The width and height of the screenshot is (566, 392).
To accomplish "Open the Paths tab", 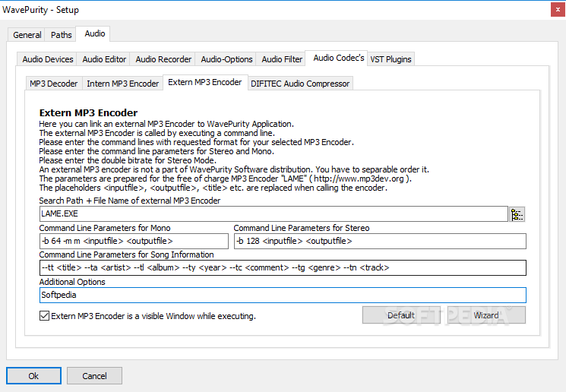I will tap(61, 35).
